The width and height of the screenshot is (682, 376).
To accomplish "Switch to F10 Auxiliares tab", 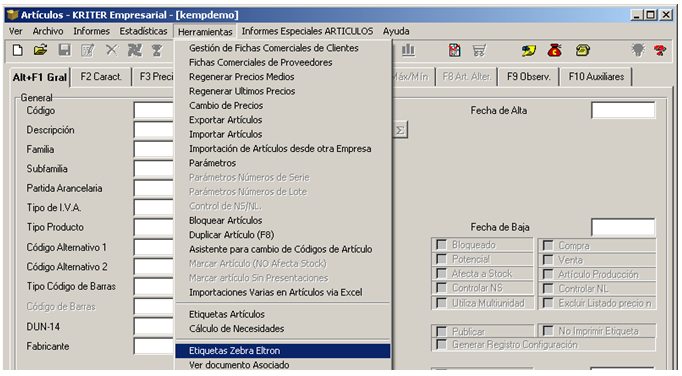I will (596, 77).
